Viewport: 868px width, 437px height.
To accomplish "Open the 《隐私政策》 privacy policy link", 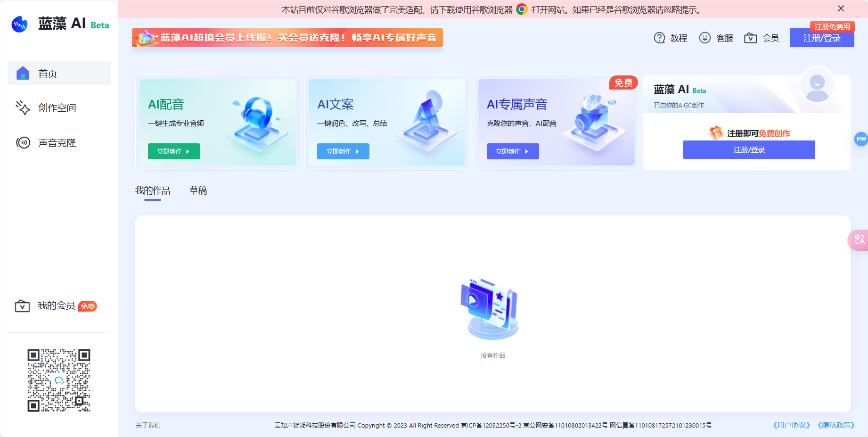I will [x=837, y=425].
